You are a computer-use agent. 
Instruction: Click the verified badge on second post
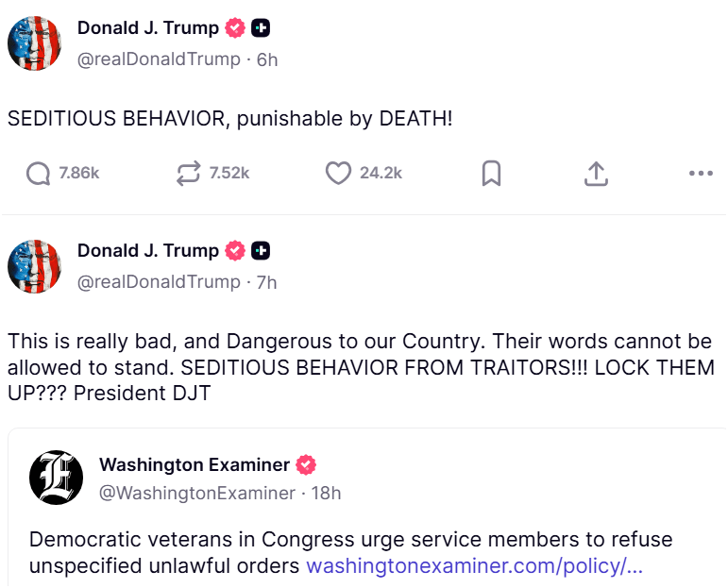[x=235, y=251]
